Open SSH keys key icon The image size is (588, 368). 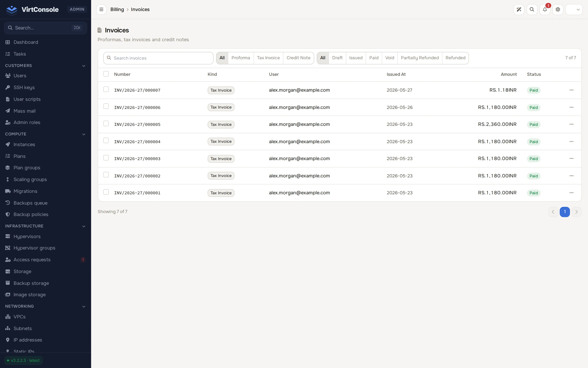8,87
